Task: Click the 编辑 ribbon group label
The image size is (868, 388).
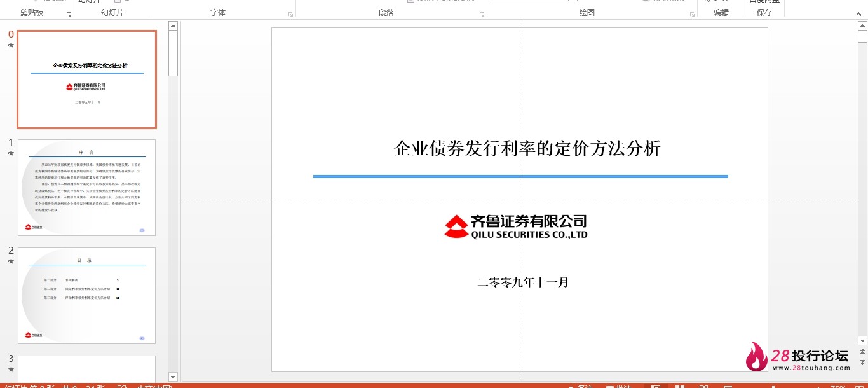Action: pyautogui.click(x=721, y=13)
